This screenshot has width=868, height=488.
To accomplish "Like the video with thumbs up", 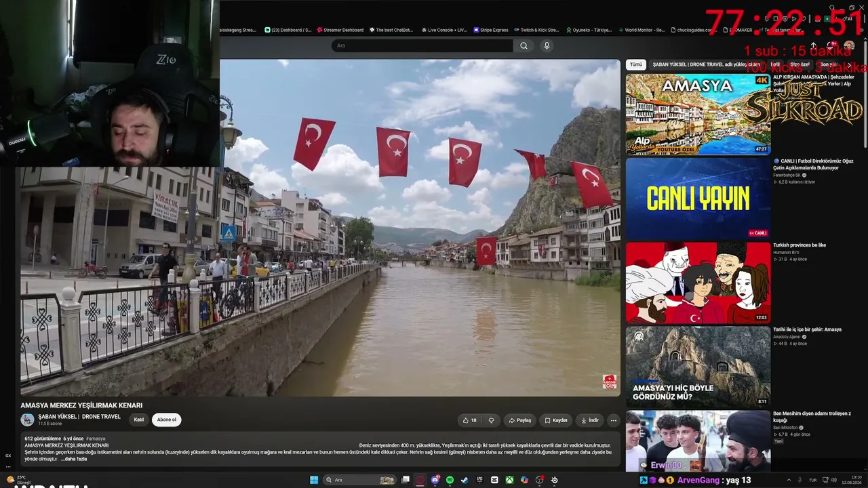I will (469, 420).
